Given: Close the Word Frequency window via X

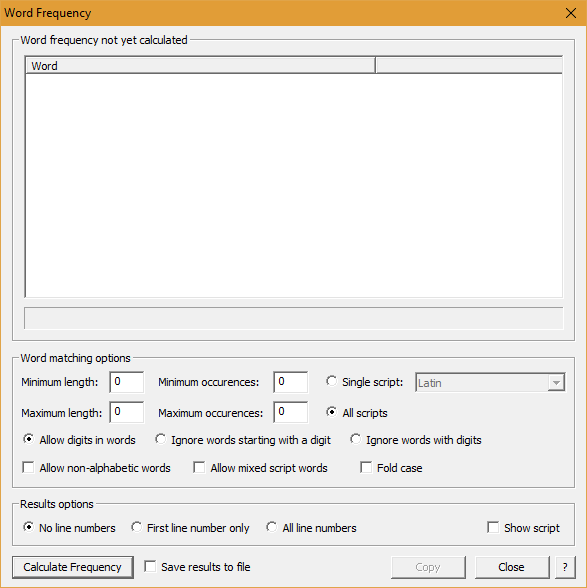Looking at the screenshot, I should pyautogui.click(x=571, y=13).
